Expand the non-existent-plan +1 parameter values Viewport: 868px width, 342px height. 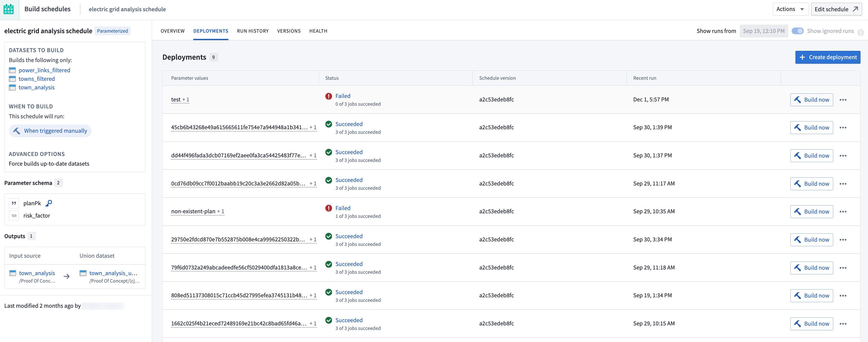(x=221, y=211)
